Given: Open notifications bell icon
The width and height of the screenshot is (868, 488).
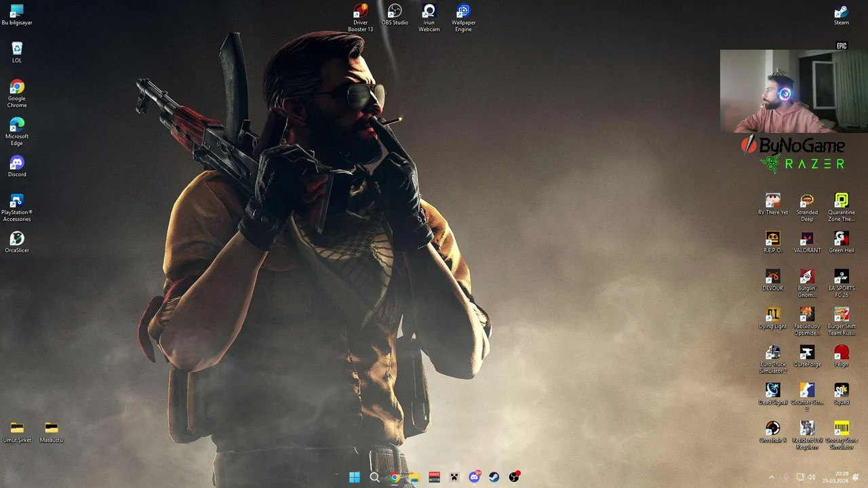Looking at the screenshot, I should [856, 477].
